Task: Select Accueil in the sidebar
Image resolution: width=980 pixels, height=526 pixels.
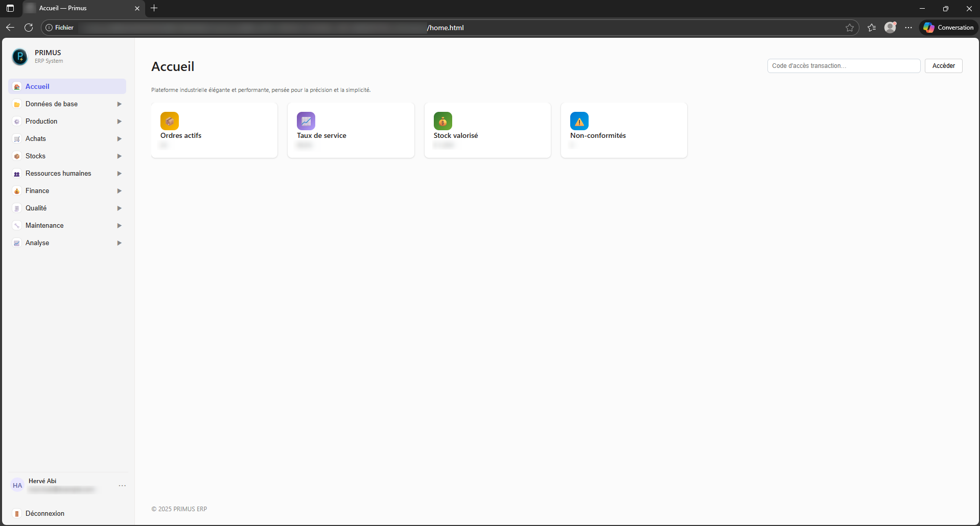Action: 38,87
